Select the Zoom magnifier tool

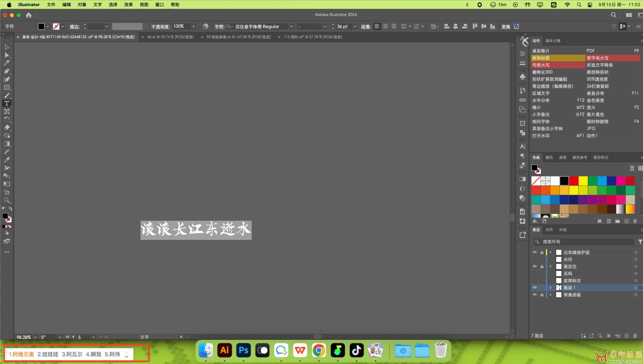point(7,200)
